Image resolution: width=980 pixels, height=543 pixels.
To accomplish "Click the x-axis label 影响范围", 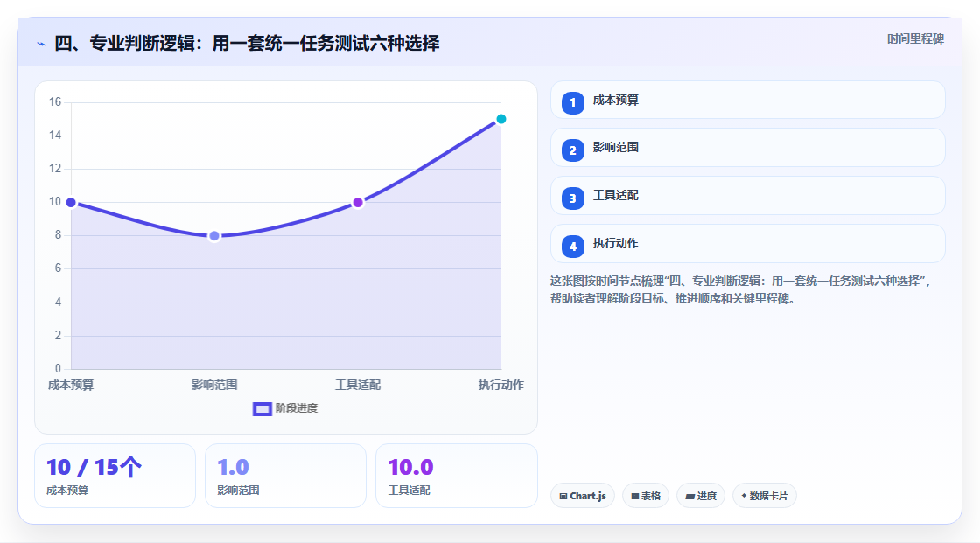I will 214,385.
